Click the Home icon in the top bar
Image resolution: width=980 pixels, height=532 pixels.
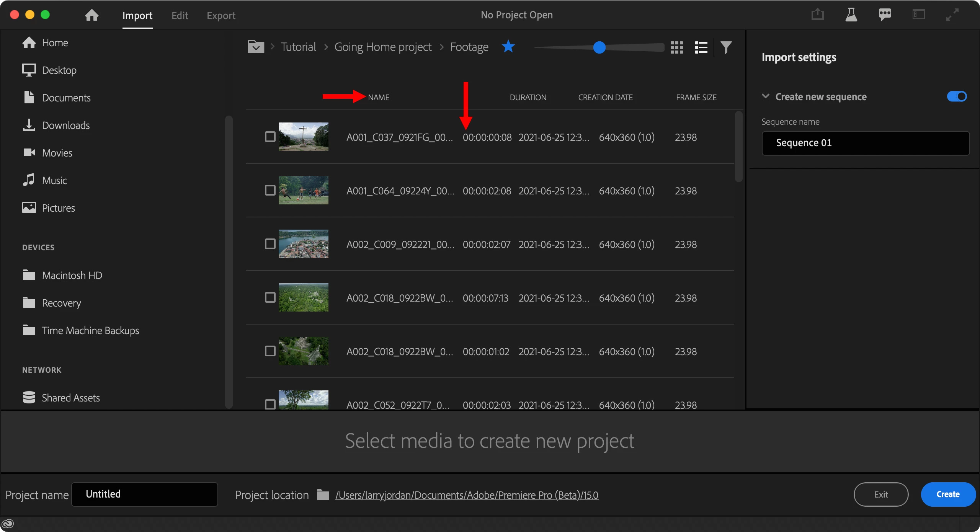[x=92, y=15]
